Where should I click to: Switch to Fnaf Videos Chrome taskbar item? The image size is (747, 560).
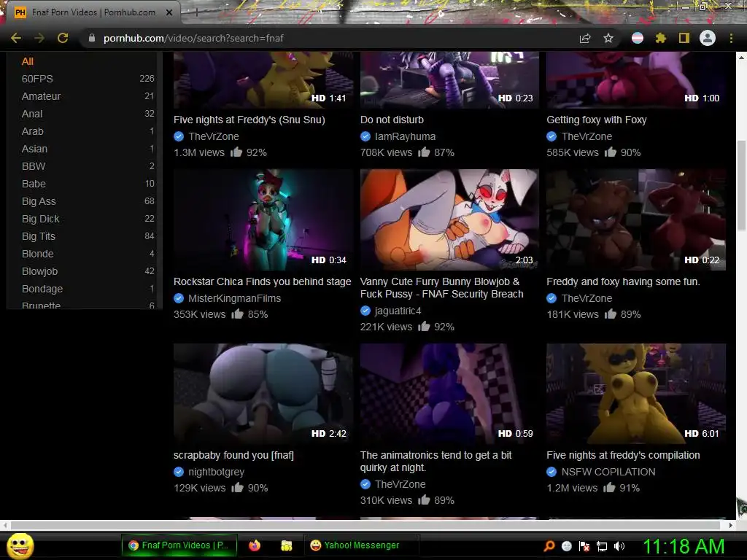(180, 545)
